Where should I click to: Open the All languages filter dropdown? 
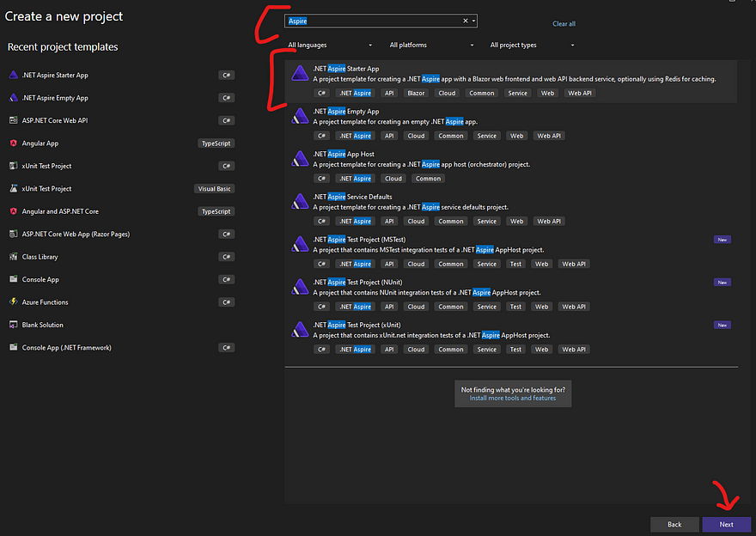pos(330,45)
